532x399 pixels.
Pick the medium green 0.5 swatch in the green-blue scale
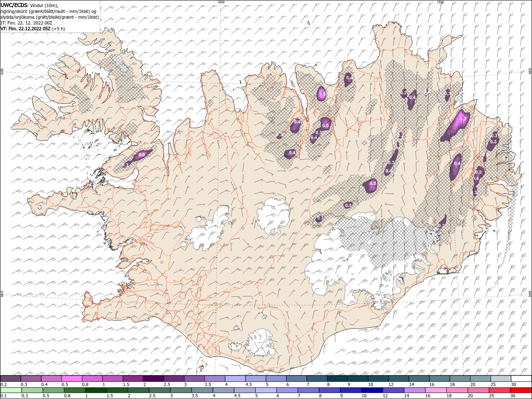pos(54,390)
